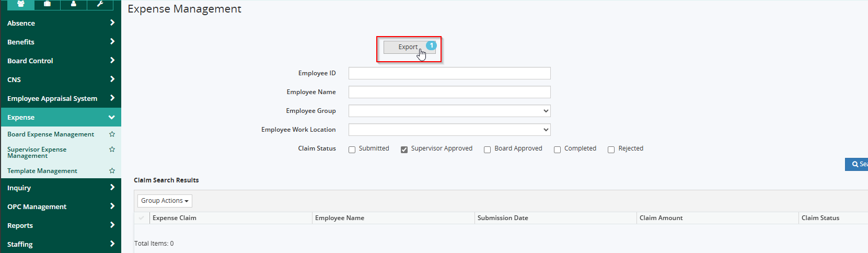The width and height of the screenshot is (868, 253).
Task: Open the Group Actions dropdown
Action: pyautogui.click(x=165, y=201)
